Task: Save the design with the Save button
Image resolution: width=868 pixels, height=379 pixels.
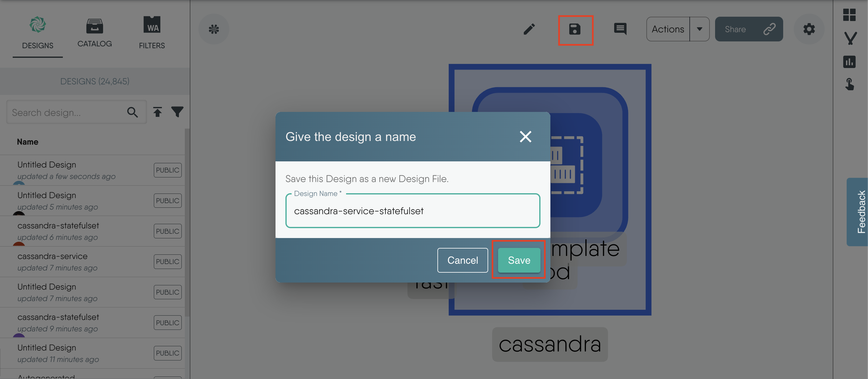Action: [x=519, y=260]
